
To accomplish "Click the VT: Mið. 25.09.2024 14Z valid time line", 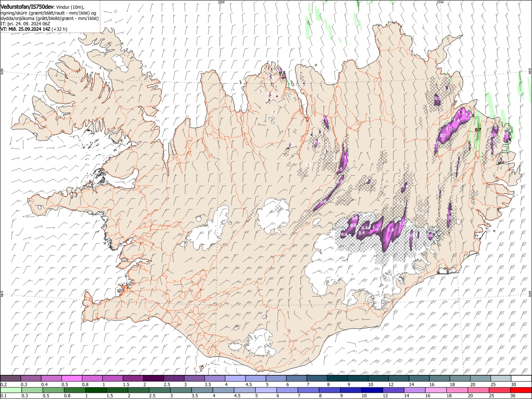I will [34, 29].
